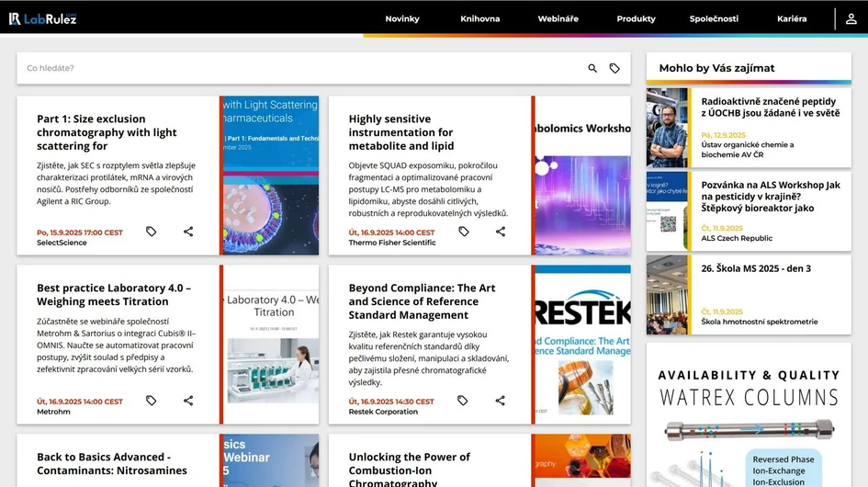Click 'SelectScience' organizer name
868x487 pixels.
pyautogui.click(x=62, y=243)
